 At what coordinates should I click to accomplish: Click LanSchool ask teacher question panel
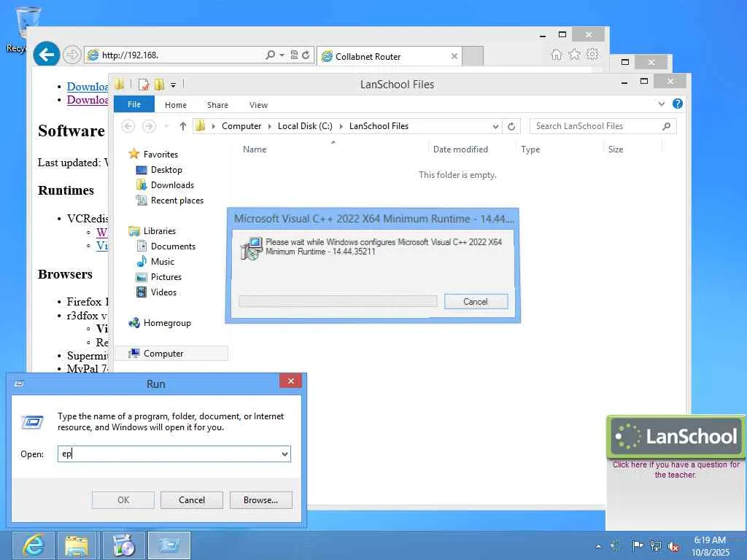coord(676,470)
